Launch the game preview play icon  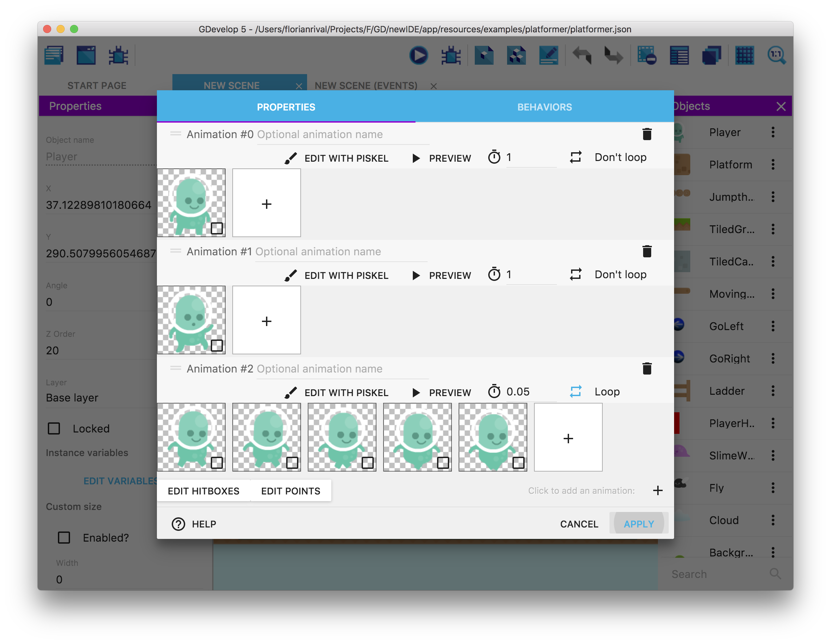(419, 56)
